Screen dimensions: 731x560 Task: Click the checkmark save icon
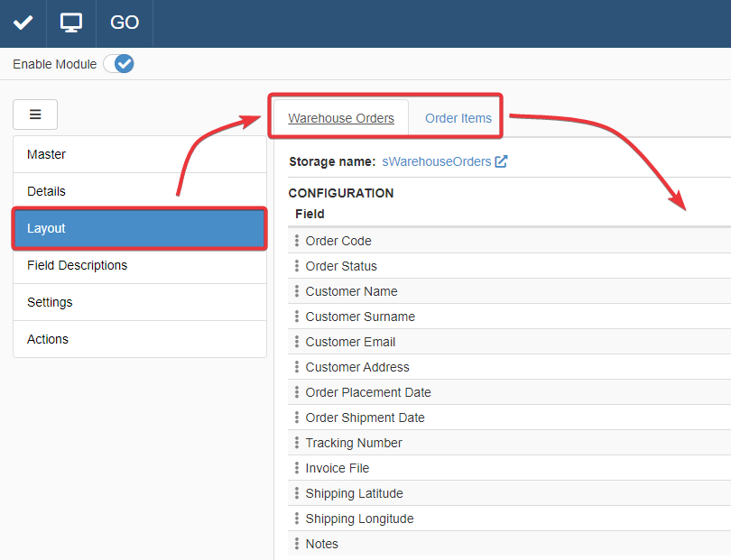[23, 23]
